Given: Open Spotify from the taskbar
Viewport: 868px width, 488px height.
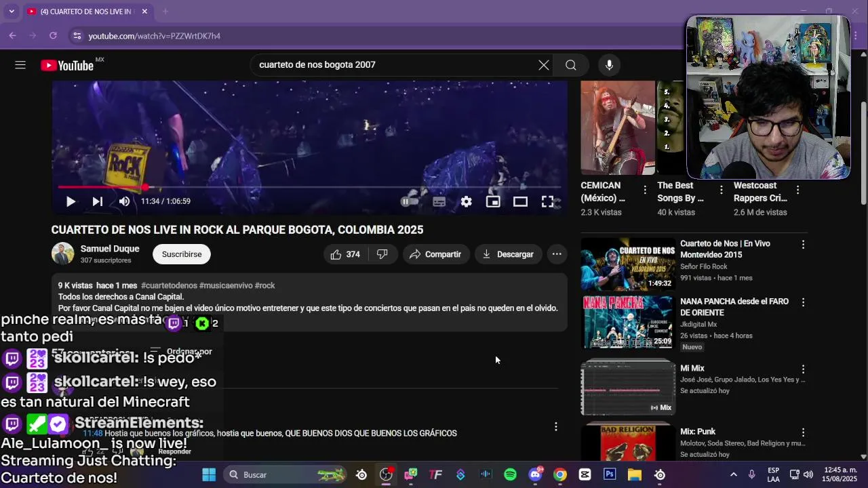Looking at the screenshot, I should tap(510, 474).
